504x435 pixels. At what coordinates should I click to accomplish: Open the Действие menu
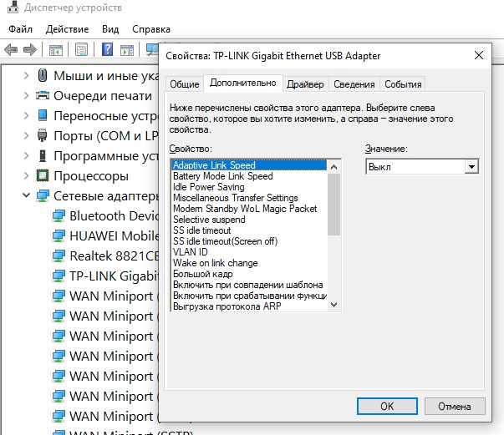pos(67,29)
